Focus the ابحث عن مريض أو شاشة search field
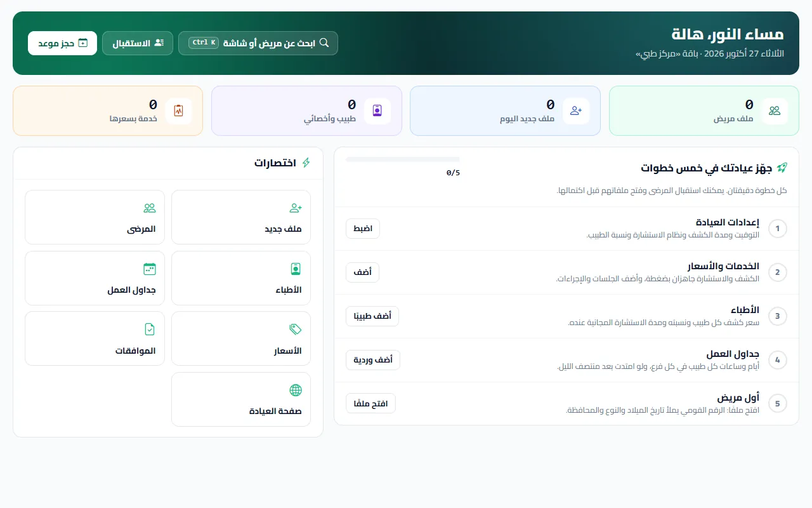Image resolution: width=812 pixels, height=508 pixels. click(258, 43)
